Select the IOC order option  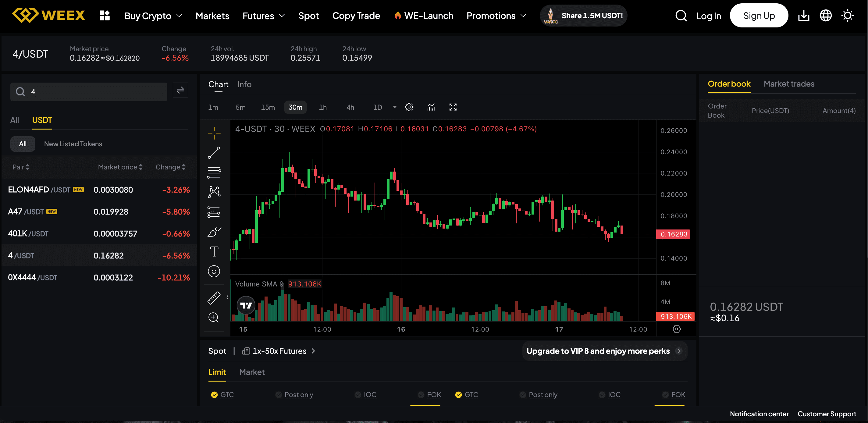(370, 395)
